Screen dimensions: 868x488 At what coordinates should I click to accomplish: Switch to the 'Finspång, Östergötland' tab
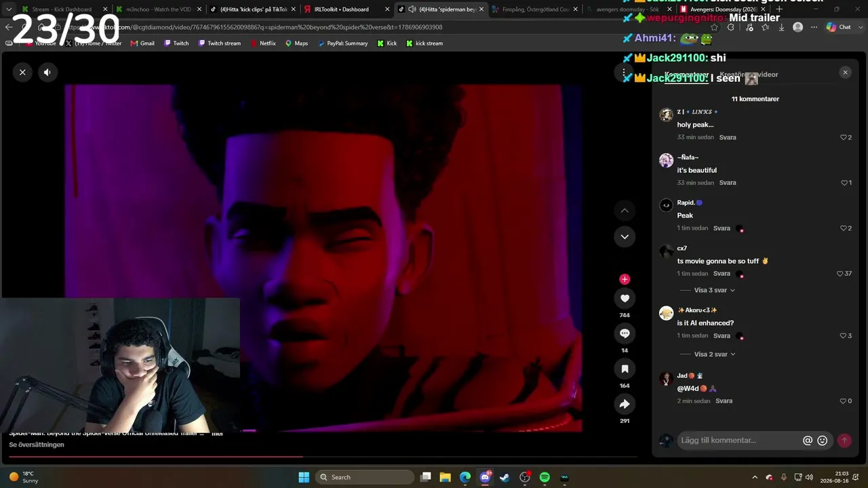click(535, 9)
